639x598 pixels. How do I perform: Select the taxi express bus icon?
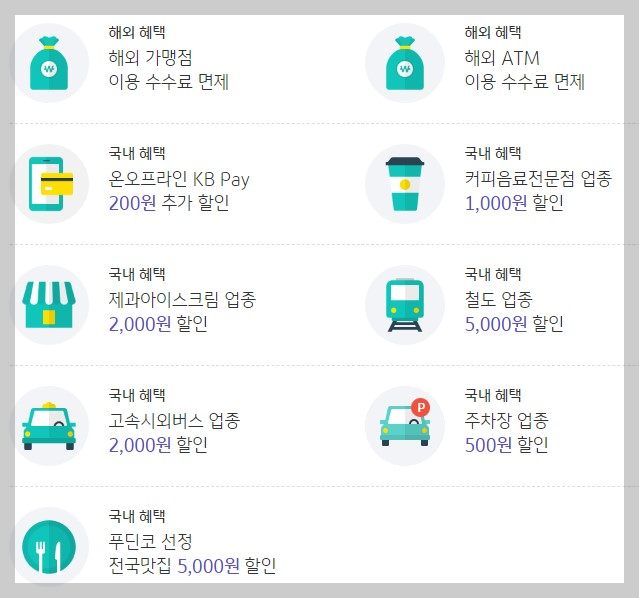click(49, 426)
